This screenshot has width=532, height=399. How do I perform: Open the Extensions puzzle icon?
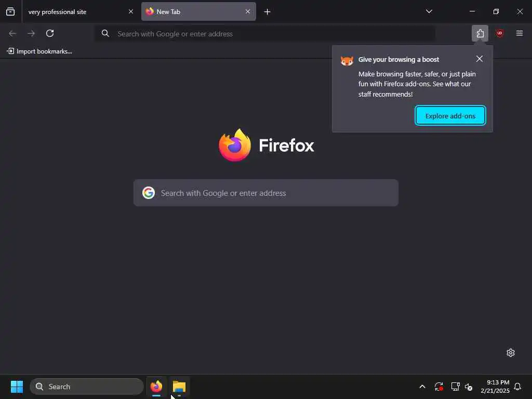pyautogui.click(x=480, y=33)
